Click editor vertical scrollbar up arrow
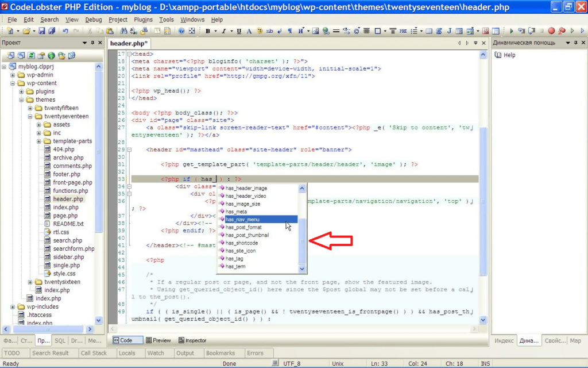 pos(483,55)
